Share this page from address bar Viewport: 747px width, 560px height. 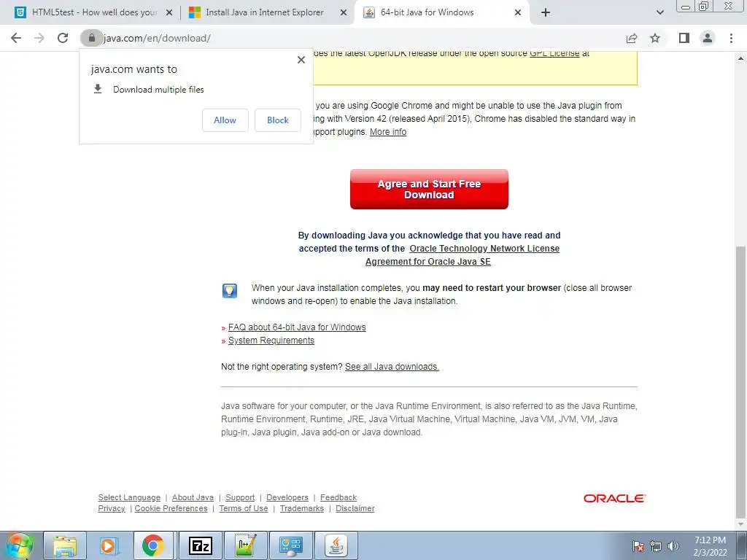pyautogui.click(x=632, y=38)
